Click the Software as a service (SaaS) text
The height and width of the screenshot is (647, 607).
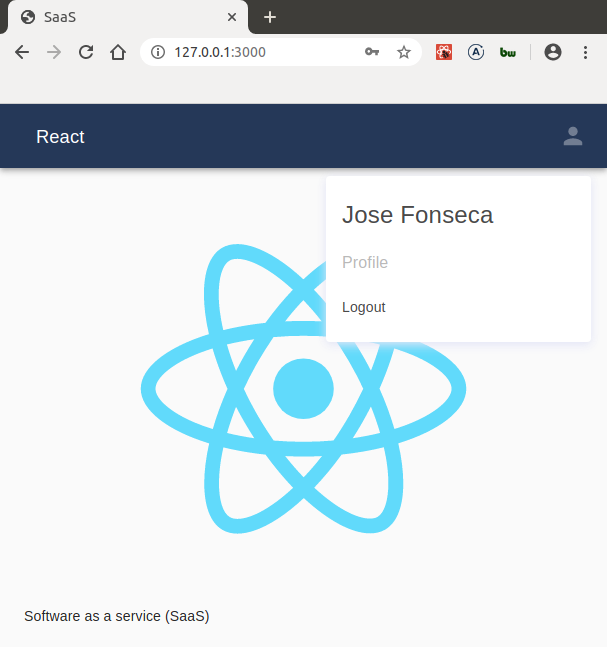click(117, 616)
